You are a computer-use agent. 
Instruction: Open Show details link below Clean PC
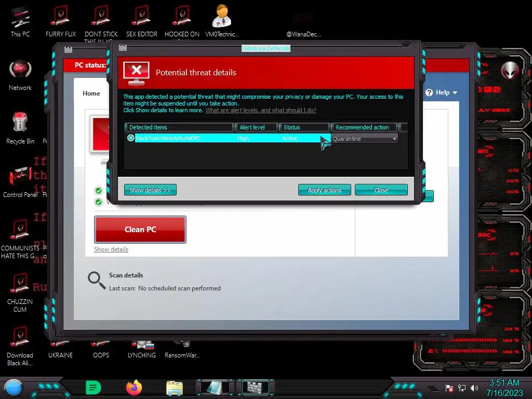tap(111, 249)
